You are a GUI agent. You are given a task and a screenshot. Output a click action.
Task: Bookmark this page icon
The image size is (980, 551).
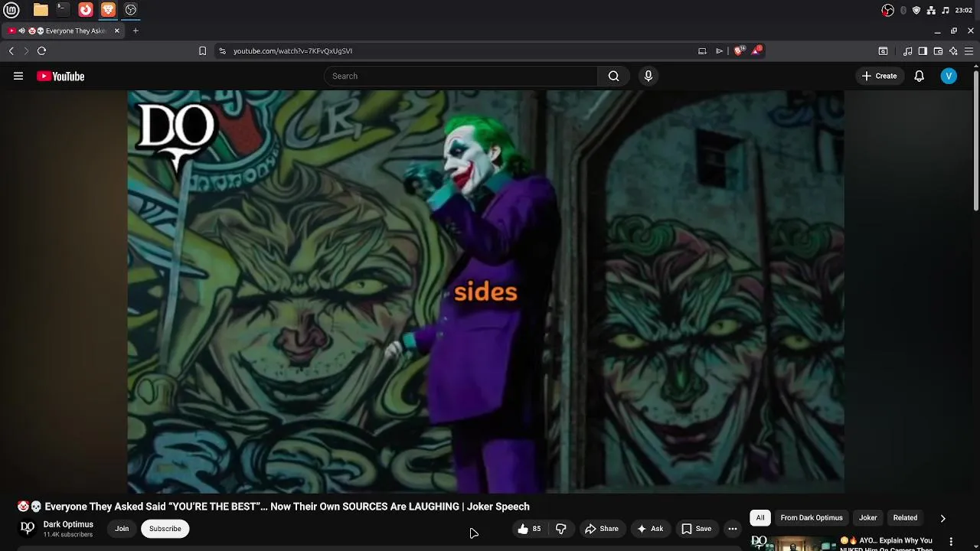point(202,51)
